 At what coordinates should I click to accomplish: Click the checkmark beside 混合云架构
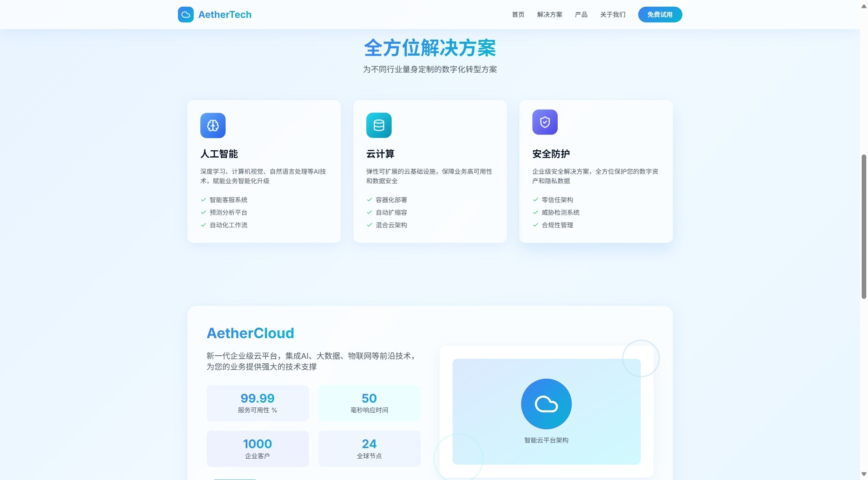[x=369, y=225]
